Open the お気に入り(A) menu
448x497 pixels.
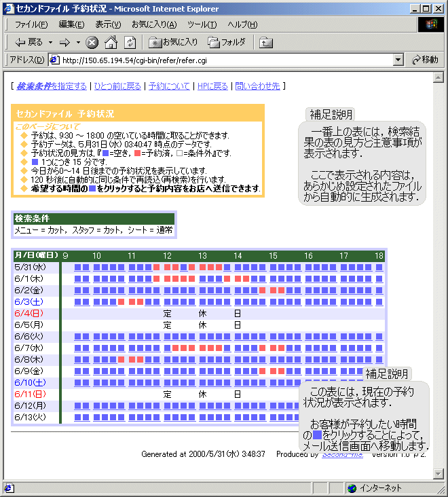154,24
